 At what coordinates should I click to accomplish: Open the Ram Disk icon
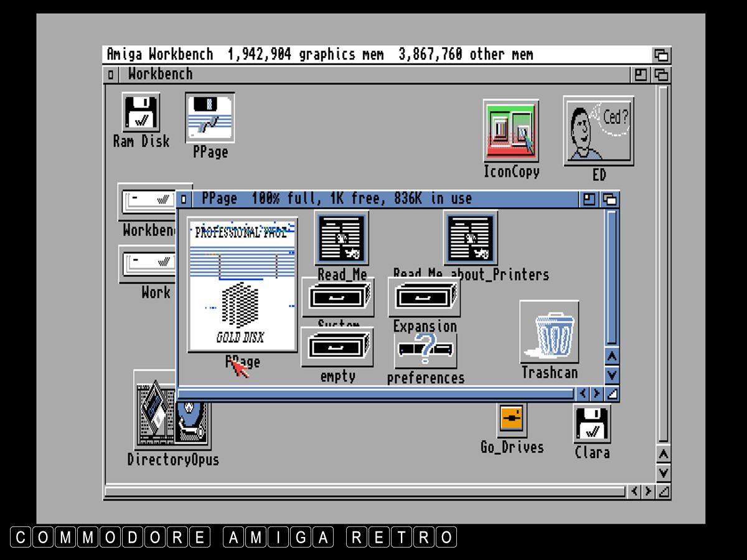point(141,113)
